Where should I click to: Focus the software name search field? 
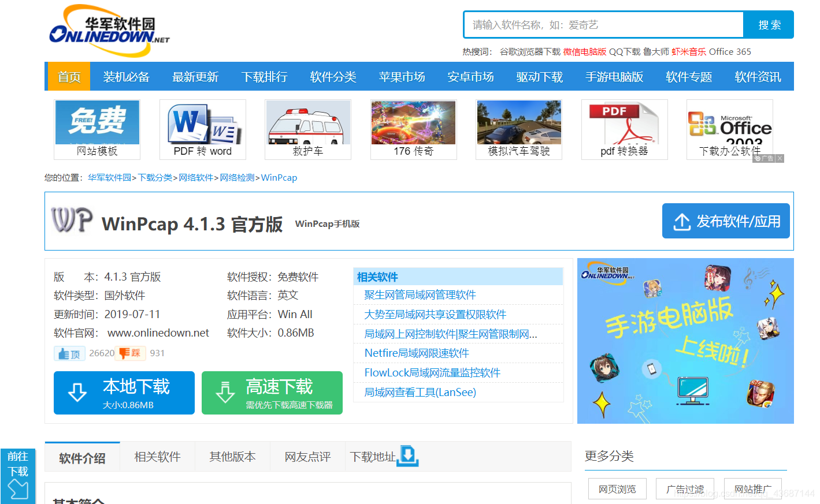pos(604,25)
